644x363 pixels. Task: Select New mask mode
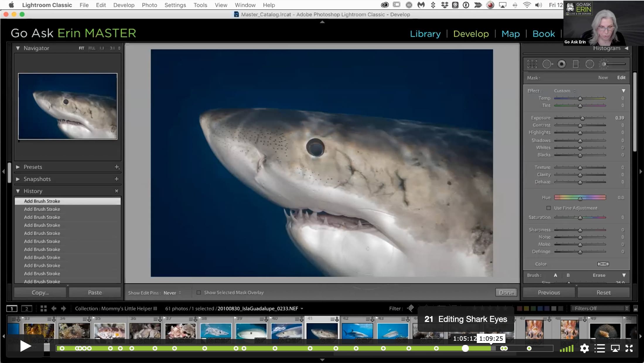(603, 78)
